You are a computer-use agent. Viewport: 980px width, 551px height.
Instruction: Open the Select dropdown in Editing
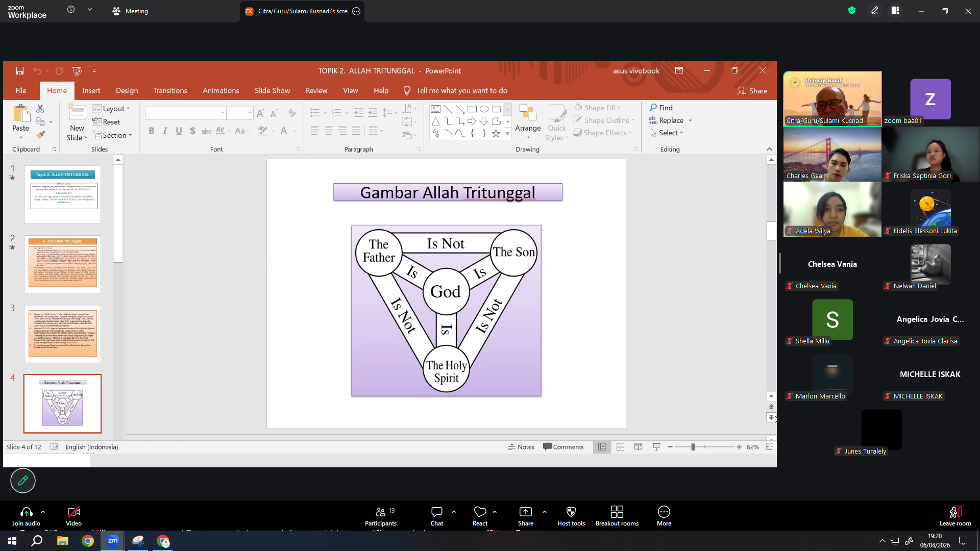667,133
